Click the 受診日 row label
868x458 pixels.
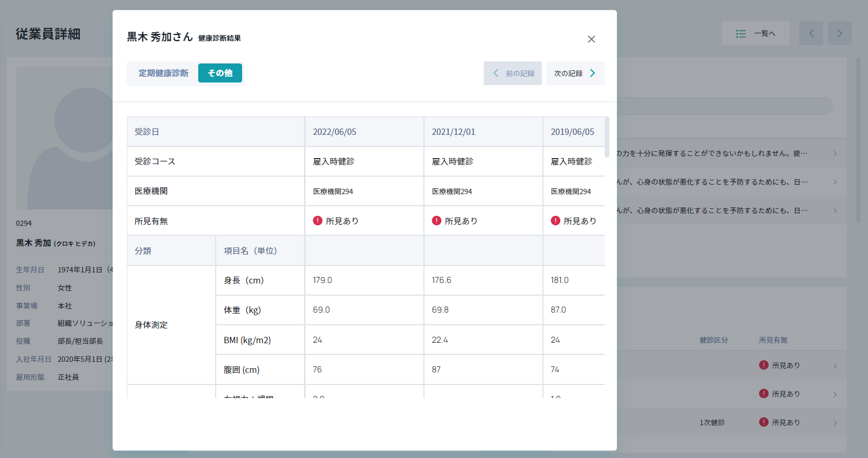coord(147,132)
